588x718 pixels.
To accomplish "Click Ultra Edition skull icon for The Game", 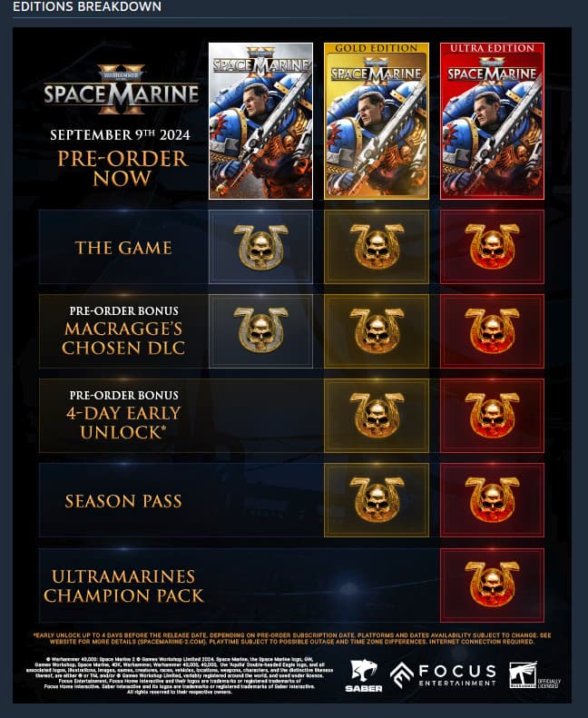I will tap(492, 247).
